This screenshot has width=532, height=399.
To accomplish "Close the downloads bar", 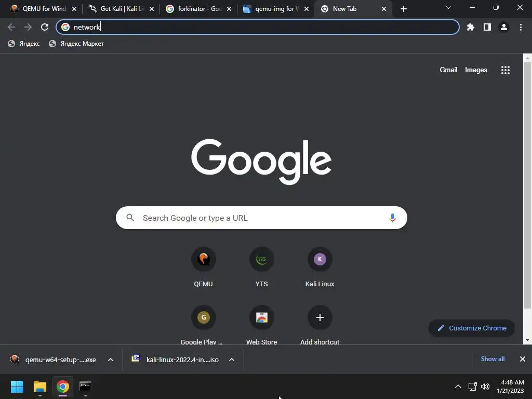I will [x=523, y=359].
